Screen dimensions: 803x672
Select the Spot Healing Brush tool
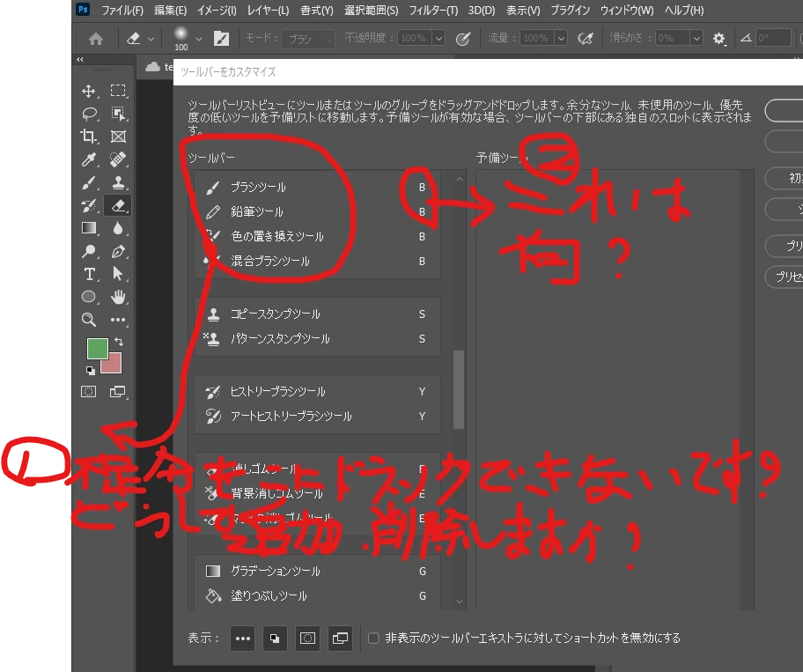[x=118, y=159]
